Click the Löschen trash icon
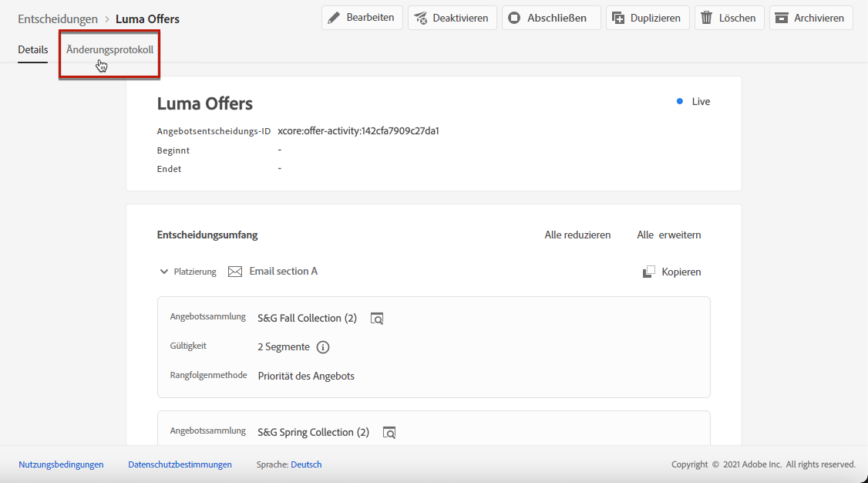The width and height of the screenshot is (868, 483). point(706,18)
